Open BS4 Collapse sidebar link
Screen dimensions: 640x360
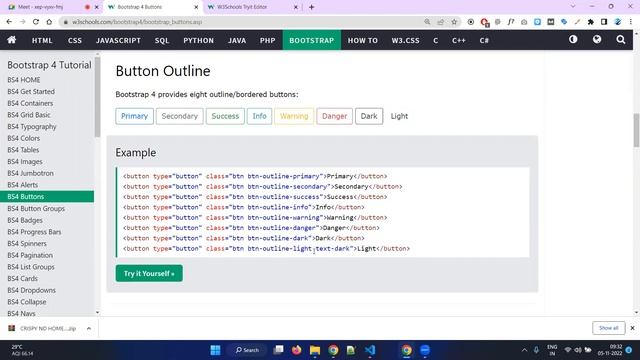tap(27, 302)
